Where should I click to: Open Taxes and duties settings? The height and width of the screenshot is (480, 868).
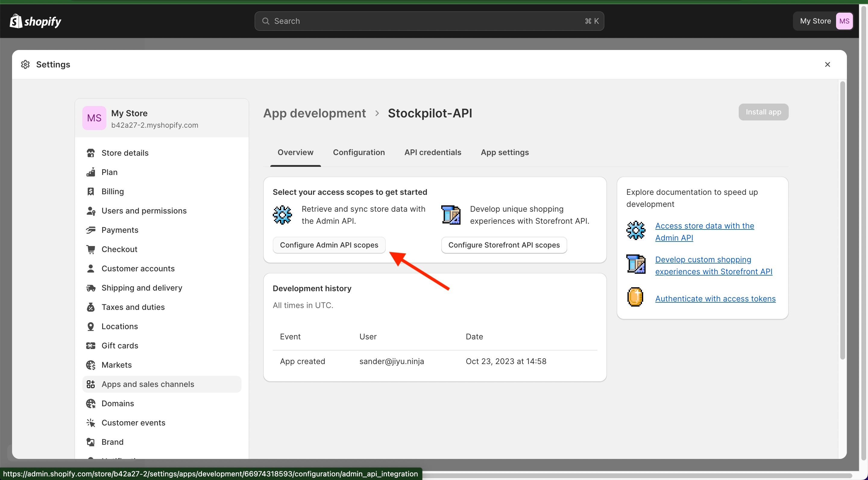[x=162, y=307]
